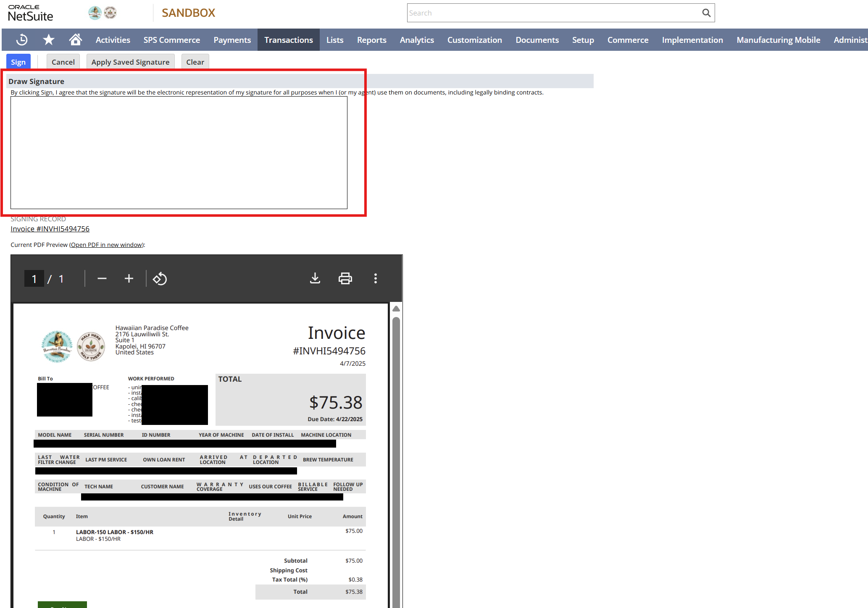This screenshot has height=608, width=868.
Task: Print the PDF preview
Action: pyautogui.click(x=345, y=278)
